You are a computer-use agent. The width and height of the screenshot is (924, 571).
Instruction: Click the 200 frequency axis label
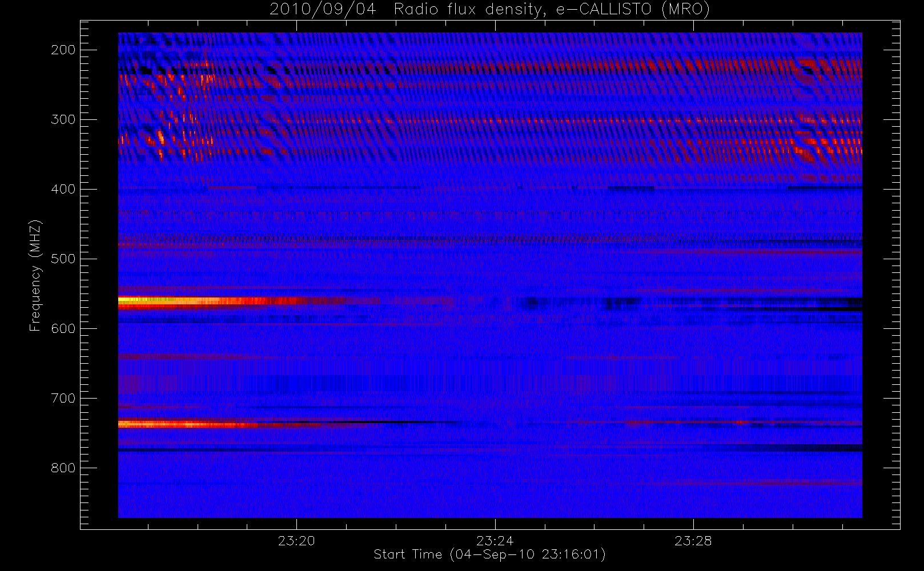click(63, 50)
